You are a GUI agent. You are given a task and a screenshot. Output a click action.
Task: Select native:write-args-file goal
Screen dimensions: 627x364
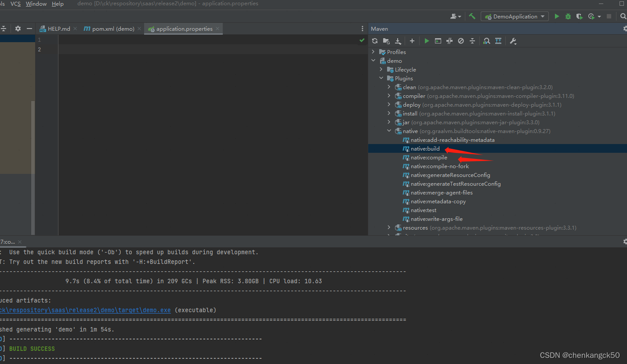coord(436,219)
